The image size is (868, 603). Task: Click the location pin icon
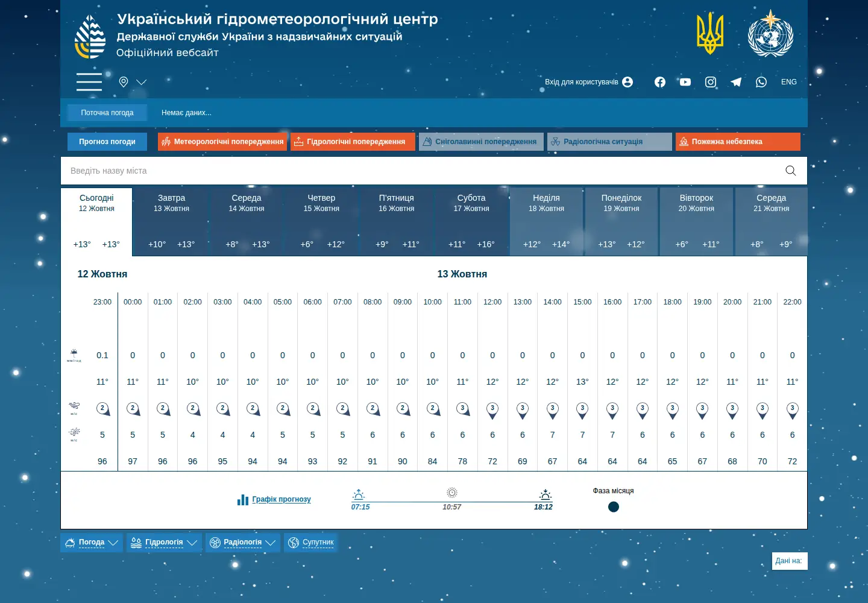point(124,82)
